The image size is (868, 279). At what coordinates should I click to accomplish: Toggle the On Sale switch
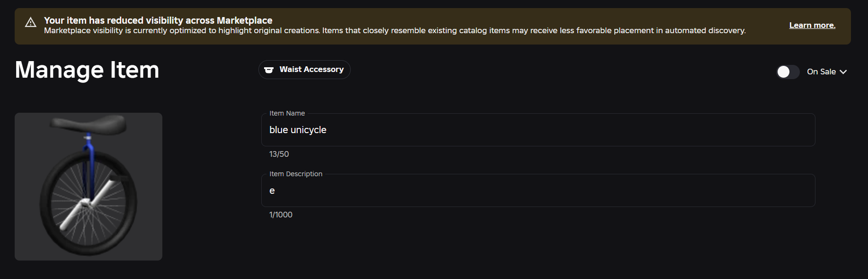[788, 72]
